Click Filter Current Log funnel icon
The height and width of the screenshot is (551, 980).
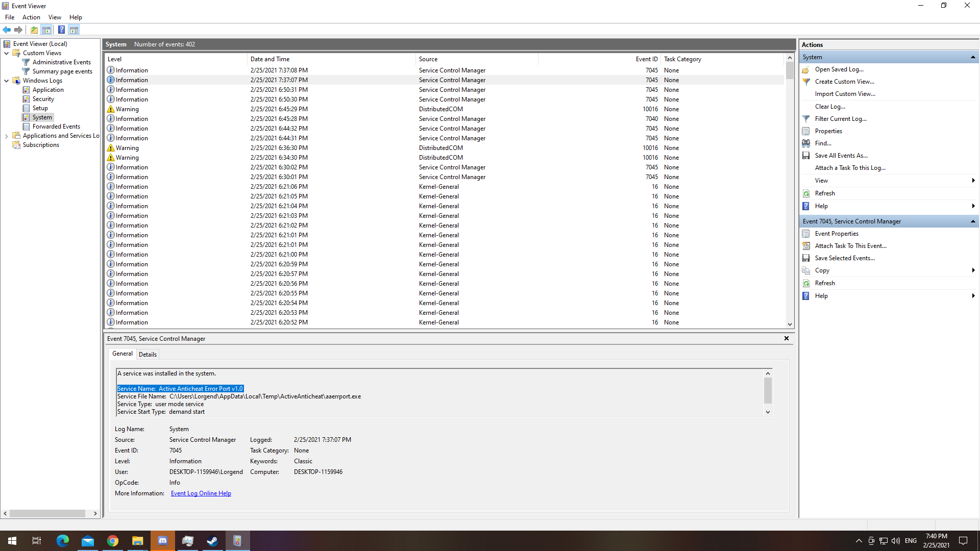806,119
